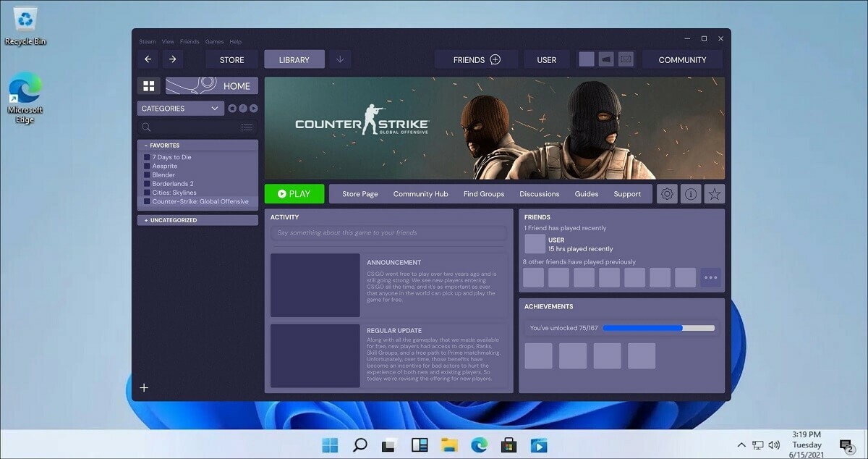Switch to the LIBRARY tab

pos(294,59)
